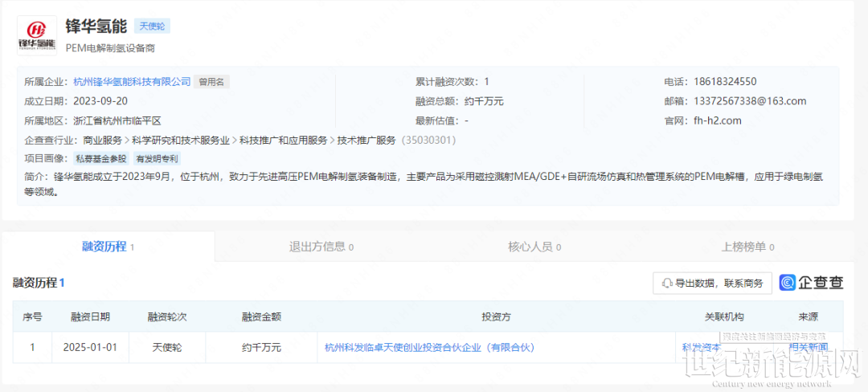The height and width of the screenshot is (392, 868).
Task: Open investor 杭州科发临卓天使创业投资合伙企业 link
Action: (429, 348)
